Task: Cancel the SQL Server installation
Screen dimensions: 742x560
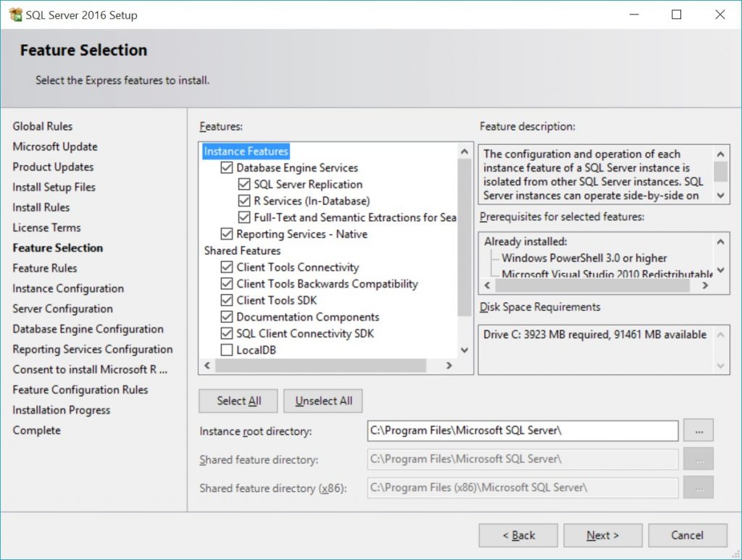Action: tap(687, 535)
